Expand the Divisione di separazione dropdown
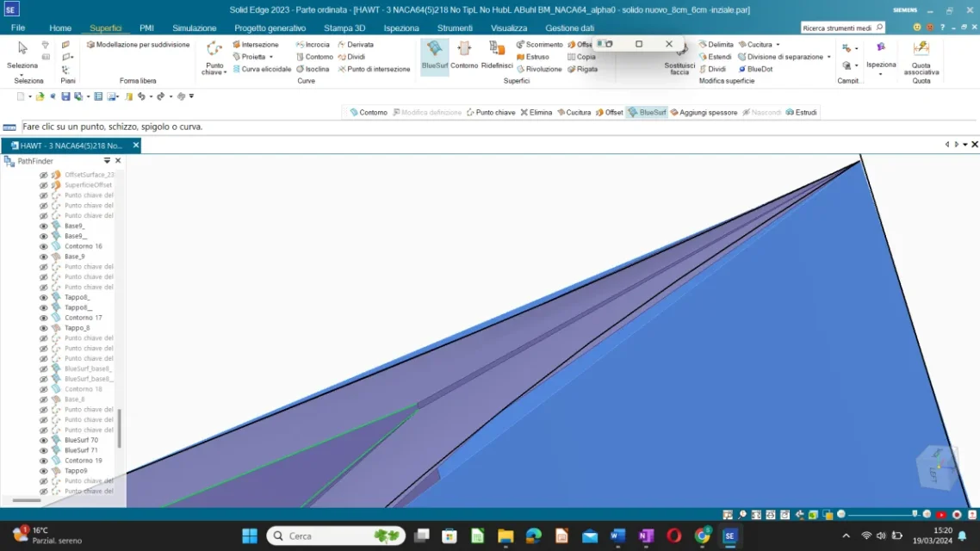The height and width of the screenshot is (551, 980). (828, 56)
